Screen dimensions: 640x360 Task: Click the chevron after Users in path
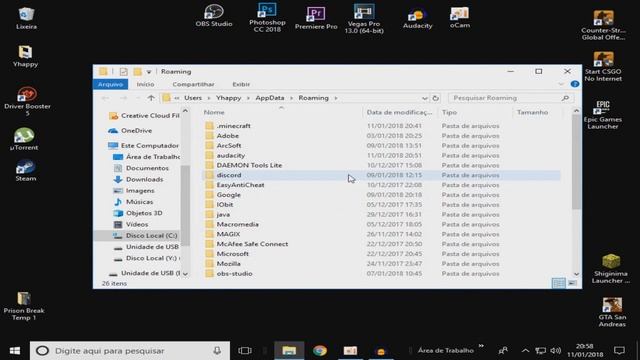point(209,98)
